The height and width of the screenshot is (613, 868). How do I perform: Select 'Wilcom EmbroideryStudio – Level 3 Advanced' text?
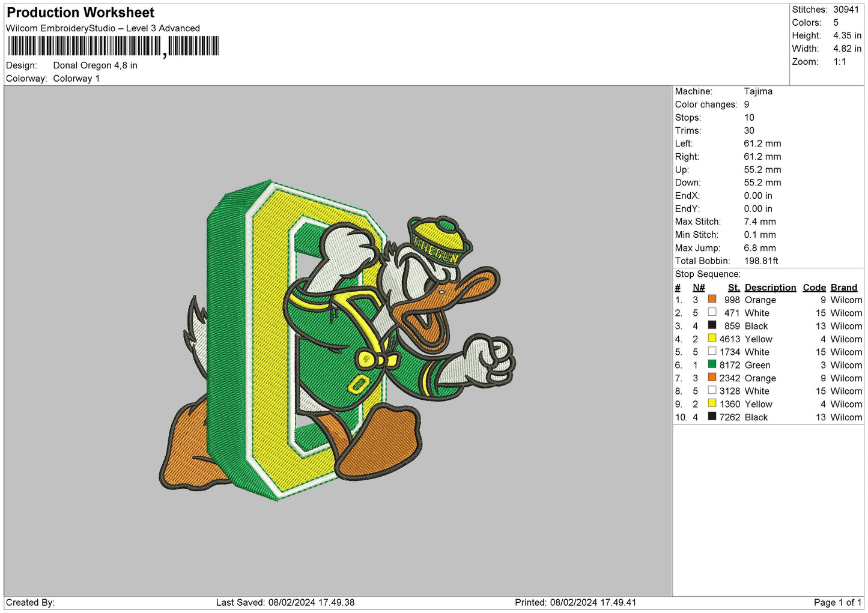tap(103, 28)
